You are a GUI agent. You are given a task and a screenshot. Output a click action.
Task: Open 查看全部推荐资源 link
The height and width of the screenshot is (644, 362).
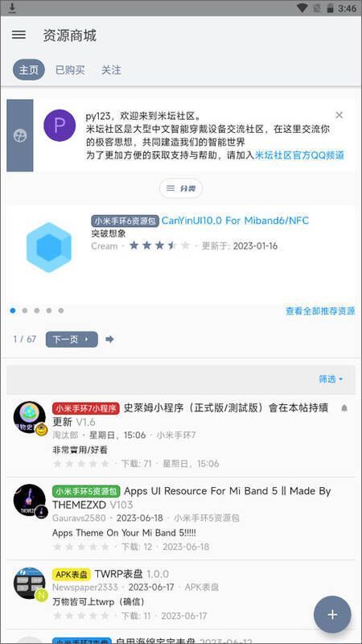pos(320,311)
